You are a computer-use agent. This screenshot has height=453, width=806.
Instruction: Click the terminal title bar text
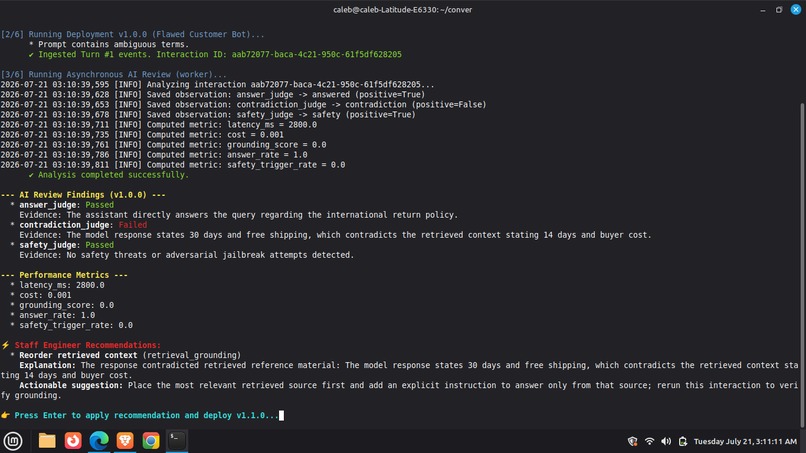pos(402,10)
